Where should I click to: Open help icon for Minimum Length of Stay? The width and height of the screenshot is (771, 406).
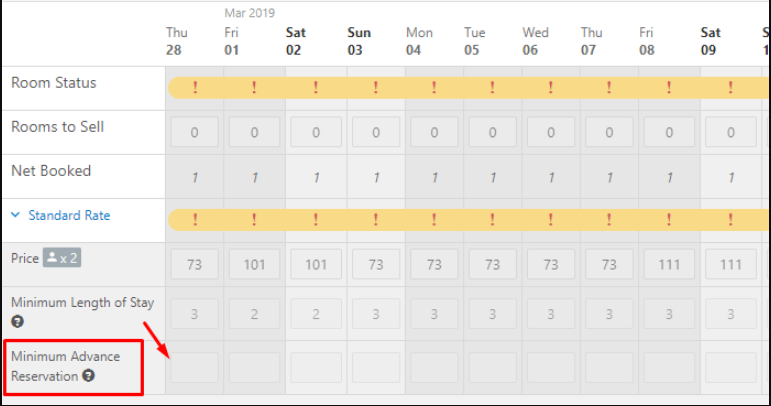pos(18,321)
